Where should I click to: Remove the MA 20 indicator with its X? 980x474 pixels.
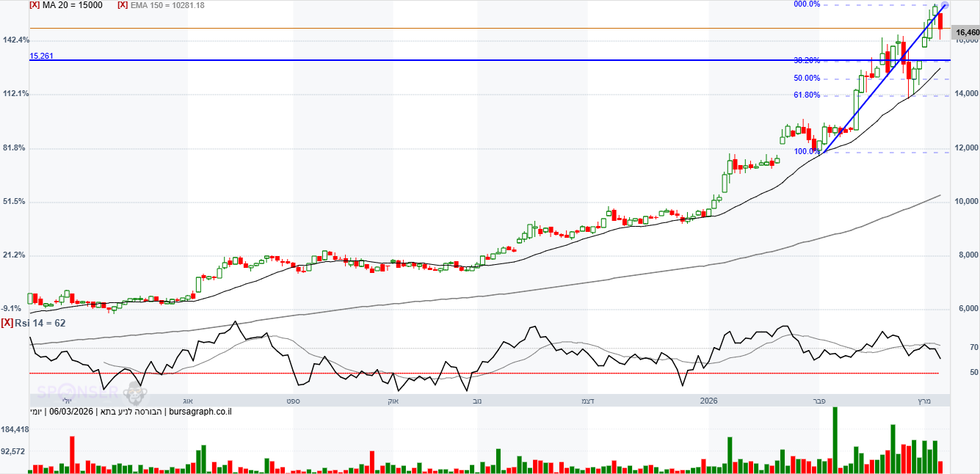35,5
